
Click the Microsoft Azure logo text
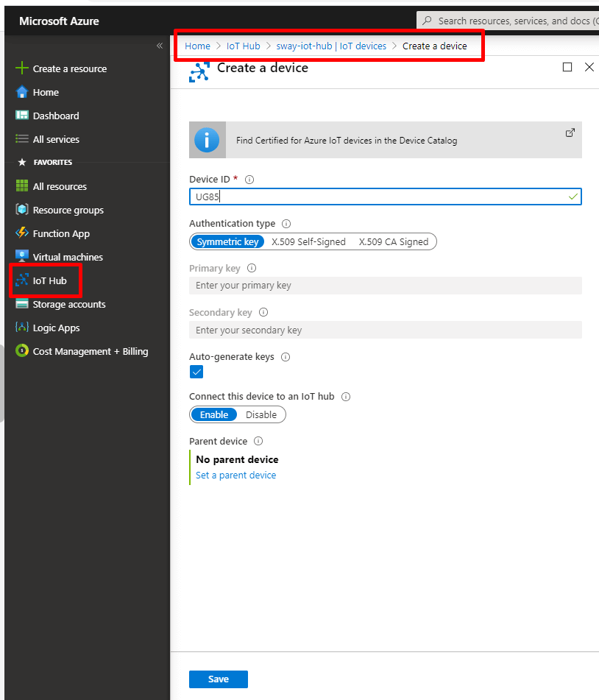coord(59,21)
